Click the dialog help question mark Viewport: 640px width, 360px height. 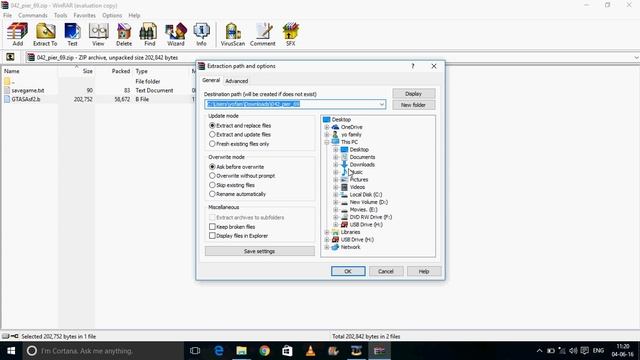(413, 66)
